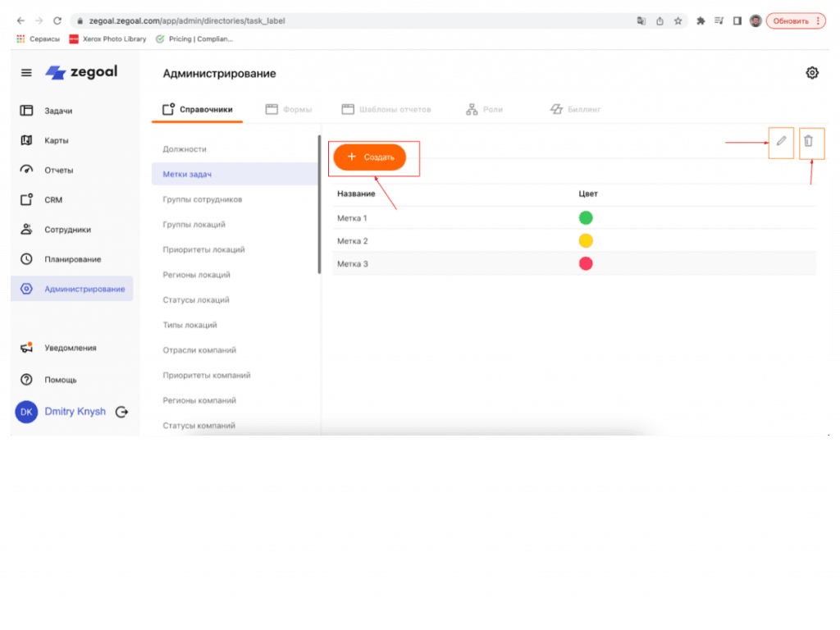This screenshot has height=630, width=840.
Task: Go to Задачи in the sidebar
Action: [x=58, y=111]
